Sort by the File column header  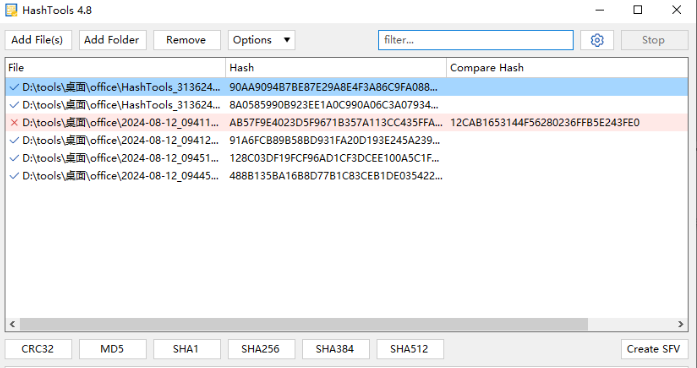pyautogui.click(x=116, y=68)
